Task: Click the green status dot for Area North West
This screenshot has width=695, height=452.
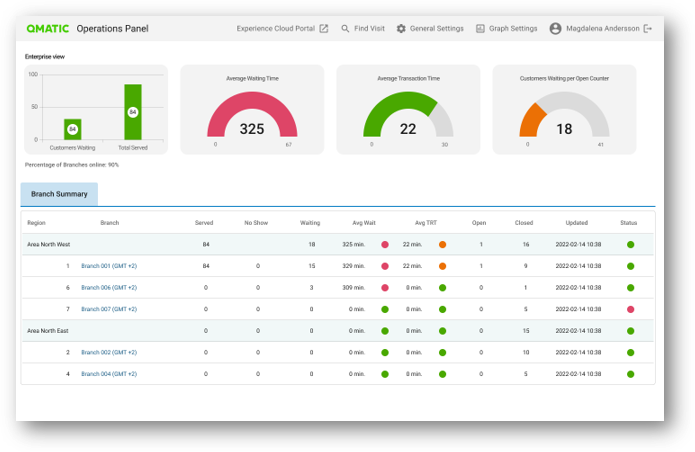Action: coord(631,245)
